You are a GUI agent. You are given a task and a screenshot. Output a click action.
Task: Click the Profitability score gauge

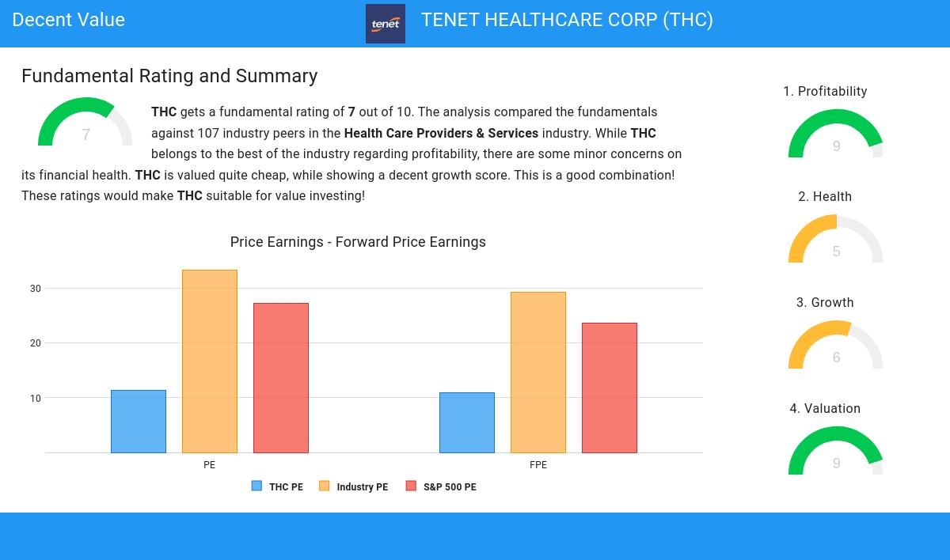pos(836,134)
